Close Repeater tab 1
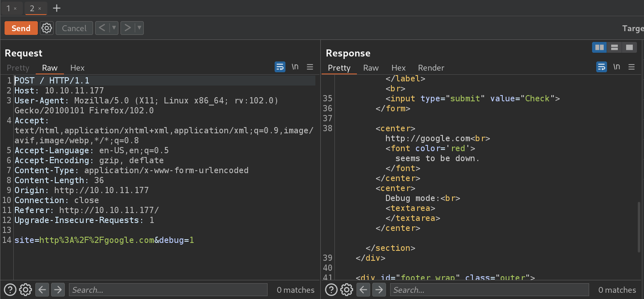Image resolution: width=644 pixels, height=299 pixels. coord(15,8)
